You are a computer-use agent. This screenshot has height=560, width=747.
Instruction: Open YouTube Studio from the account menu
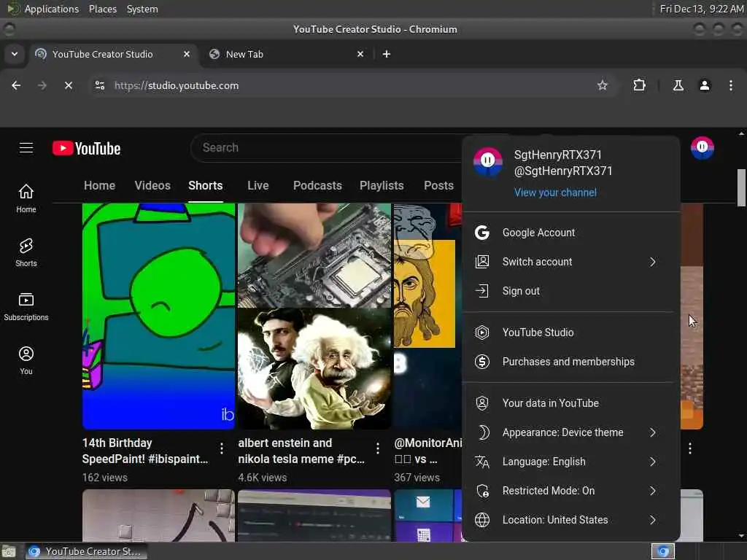click(570, 332)
